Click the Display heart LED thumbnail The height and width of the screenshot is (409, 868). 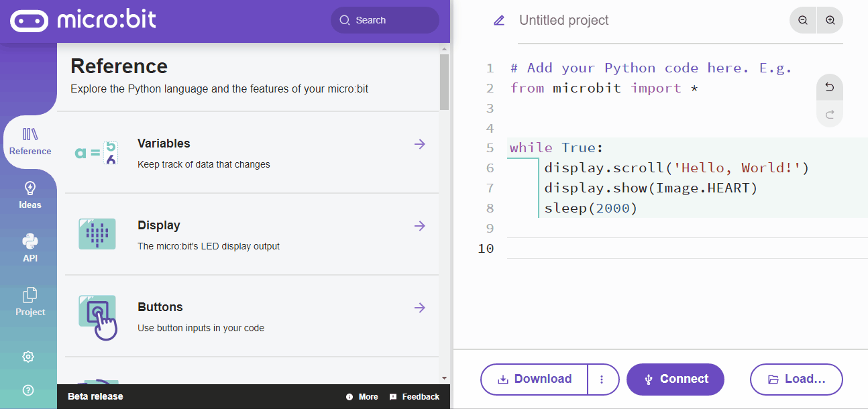coord(97,234)
